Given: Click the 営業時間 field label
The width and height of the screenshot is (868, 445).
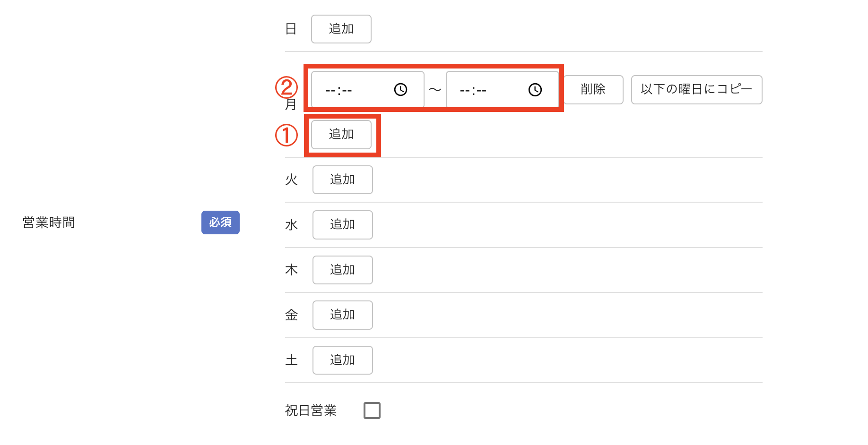Looking at the screenshot, I should (49, 222).
